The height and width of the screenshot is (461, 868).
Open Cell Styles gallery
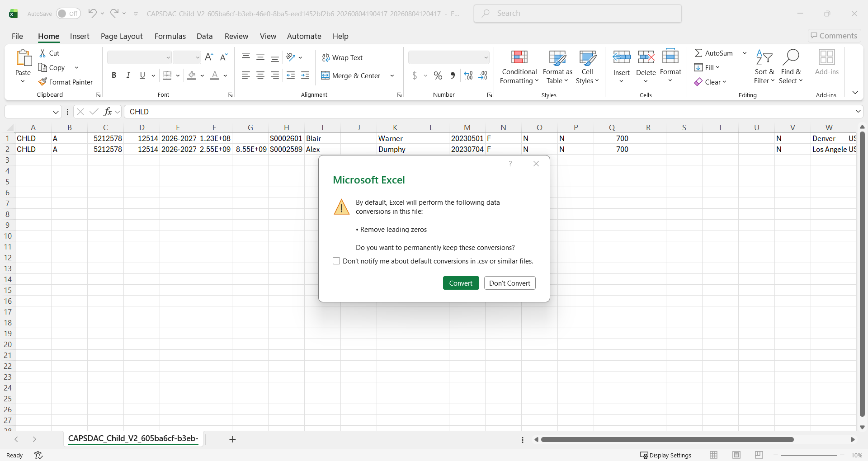coord(587,67)
